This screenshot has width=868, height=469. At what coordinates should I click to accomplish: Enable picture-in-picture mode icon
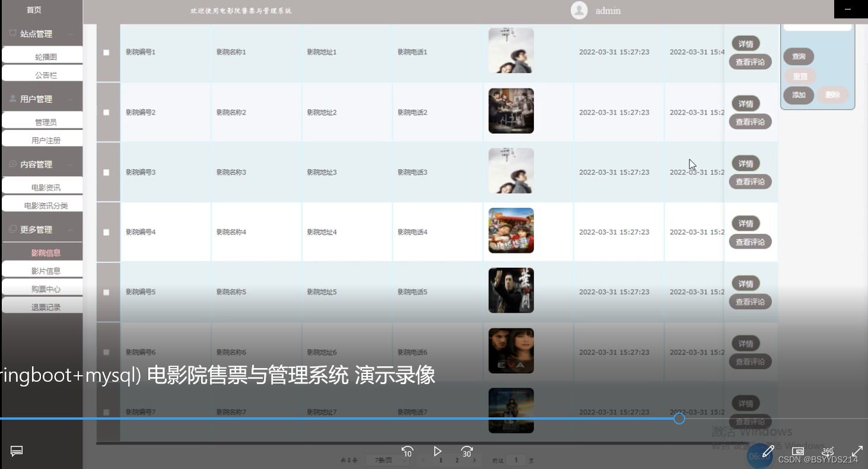(798, 451)
